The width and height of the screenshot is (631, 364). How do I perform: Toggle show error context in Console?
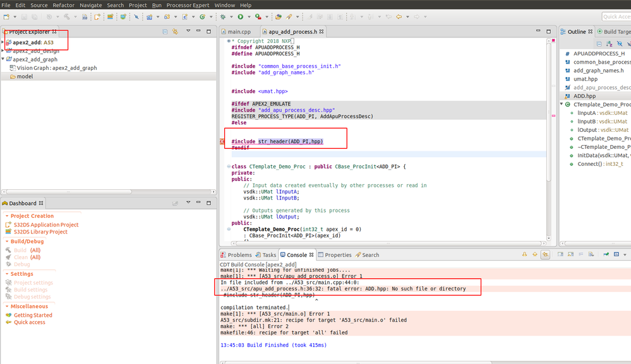[545, 254]
